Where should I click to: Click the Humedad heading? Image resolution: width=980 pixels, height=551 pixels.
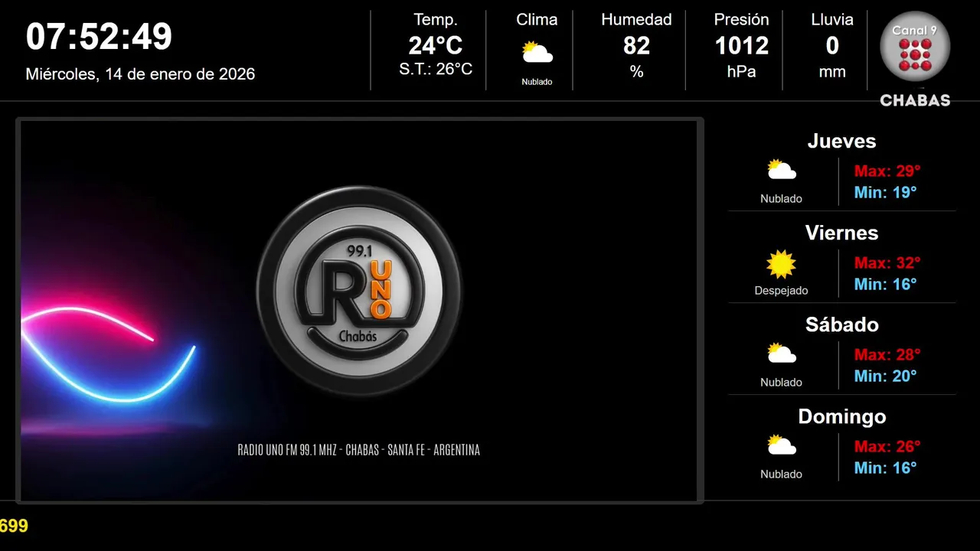point(636,20)
